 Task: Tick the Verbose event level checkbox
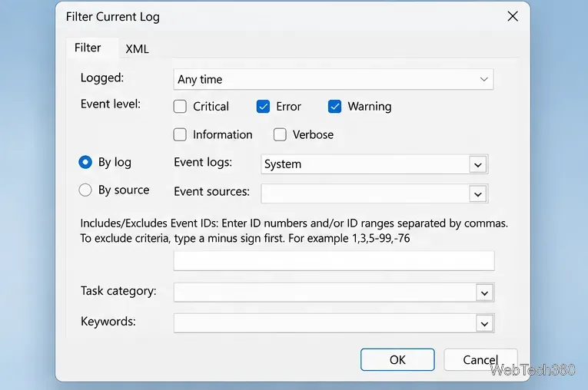[280, 134]
